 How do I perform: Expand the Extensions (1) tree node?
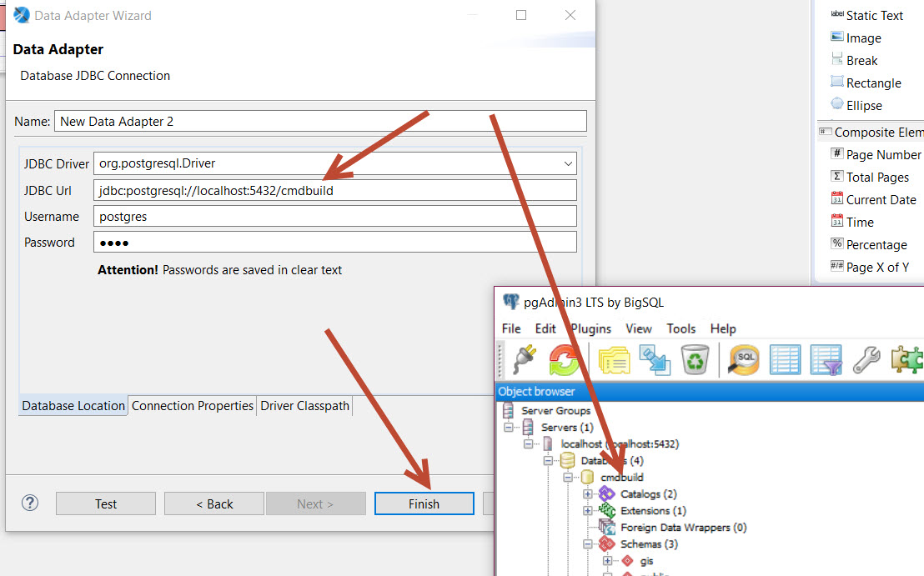(588, 511)
